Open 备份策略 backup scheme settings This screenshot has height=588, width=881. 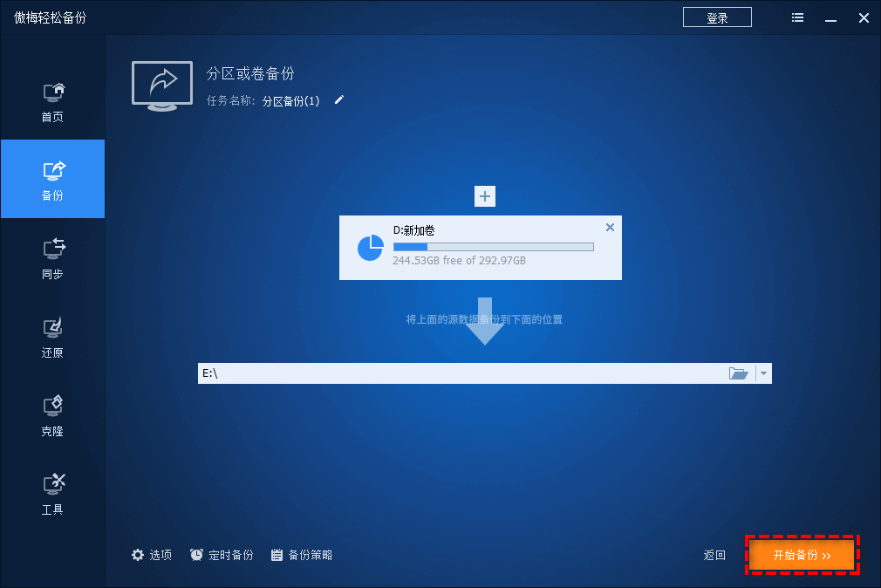coord(302,555)
